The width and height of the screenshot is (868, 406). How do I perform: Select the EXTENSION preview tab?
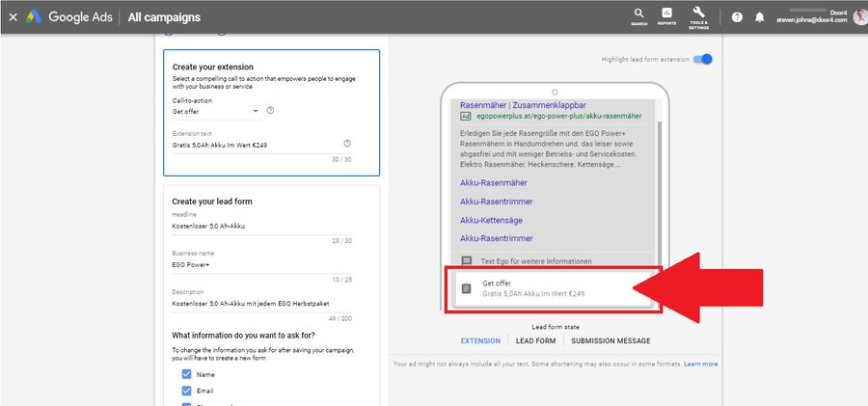tap(480, 341)
